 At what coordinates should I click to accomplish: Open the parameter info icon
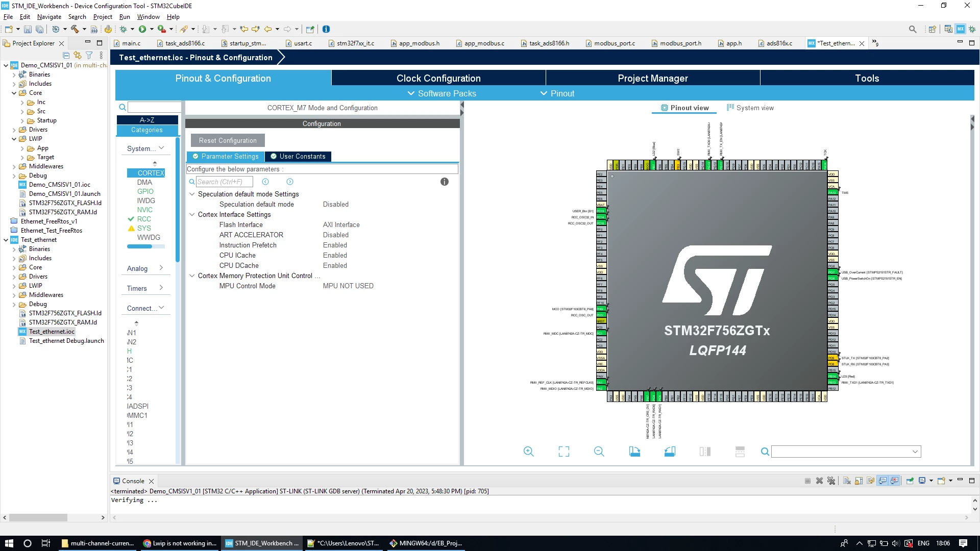[444, 182]
